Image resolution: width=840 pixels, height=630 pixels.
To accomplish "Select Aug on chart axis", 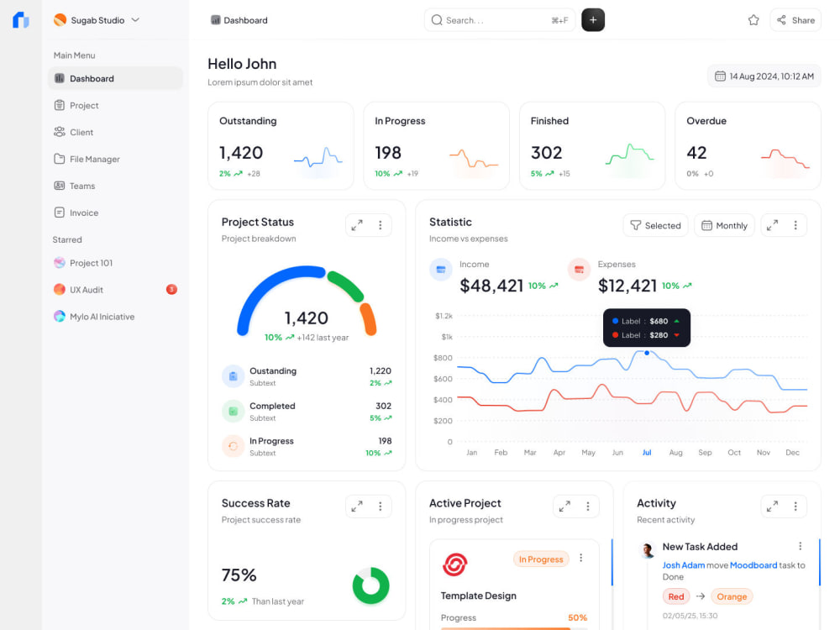I will (x=676, y=452).
